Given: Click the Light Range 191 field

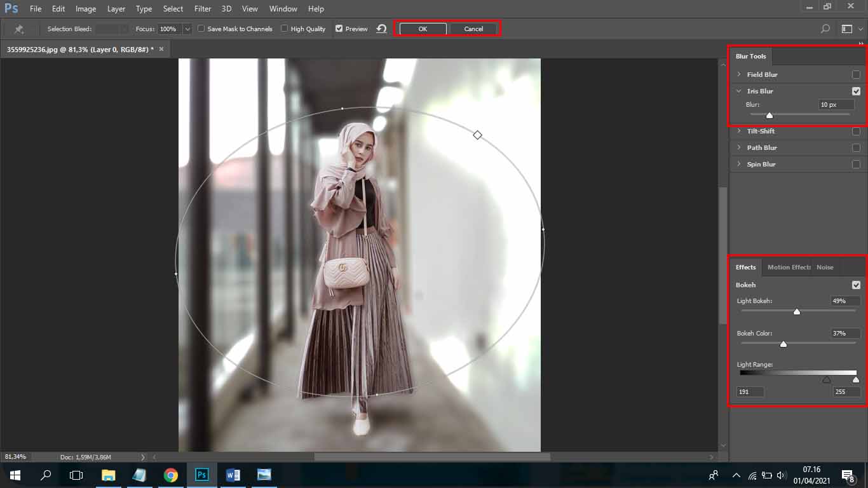Looking at the screenshot, I should click(x=750, y=391).
